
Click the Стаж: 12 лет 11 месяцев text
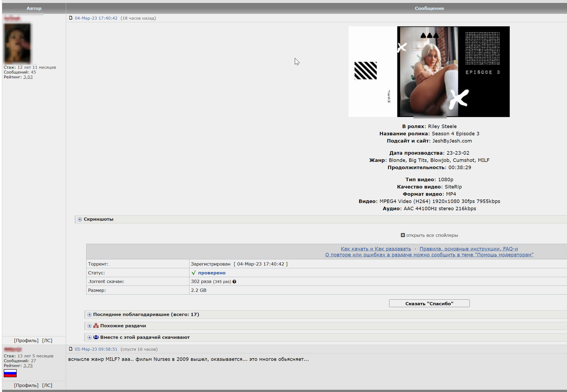pos(30,68)
